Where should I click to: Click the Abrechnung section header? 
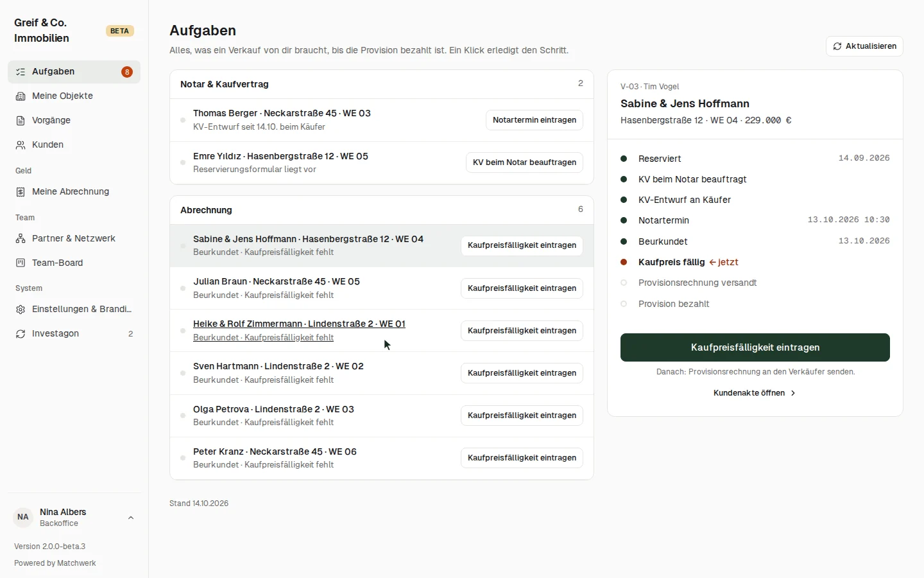pyautogui.click(x=382, y=210)
